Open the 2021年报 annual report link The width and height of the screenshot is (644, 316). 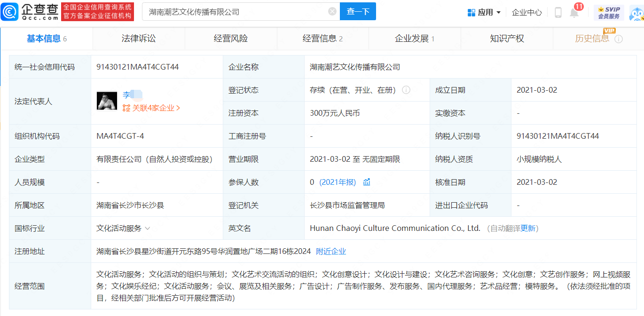coord(338,182)
